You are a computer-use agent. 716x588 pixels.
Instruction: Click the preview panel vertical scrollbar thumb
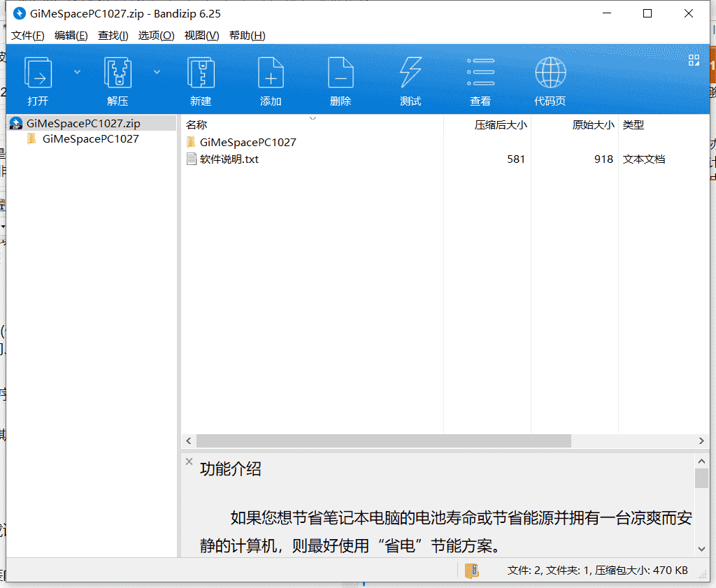[702, 478]
